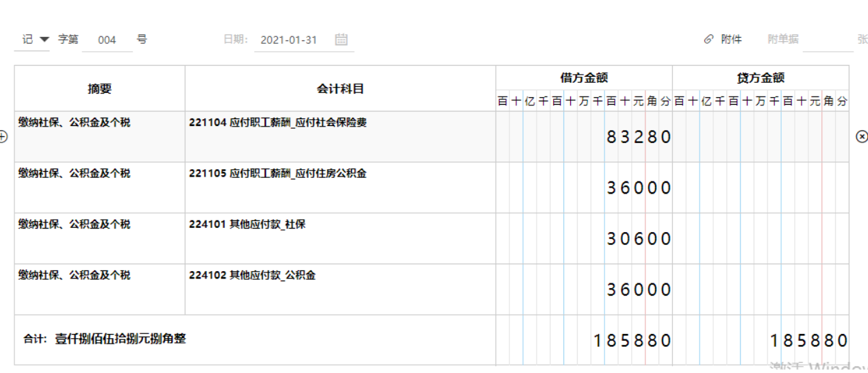Image resolution: width=868 pixels, height=373 pixels.
Task: Click the 会计科目 column header
Action: click(x=340, y=89)
